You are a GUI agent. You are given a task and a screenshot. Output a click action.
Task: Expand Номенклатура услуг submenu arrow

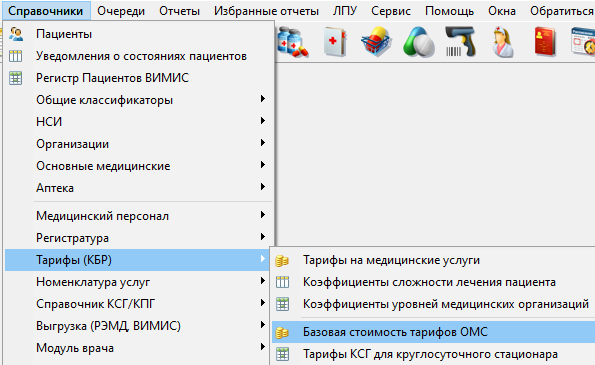263,281
